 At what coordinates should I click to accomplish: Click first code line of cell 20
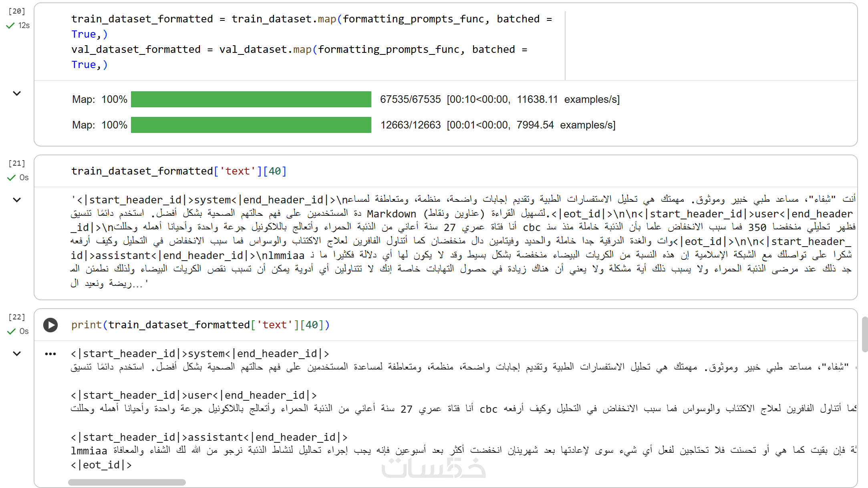pos(311,19)
